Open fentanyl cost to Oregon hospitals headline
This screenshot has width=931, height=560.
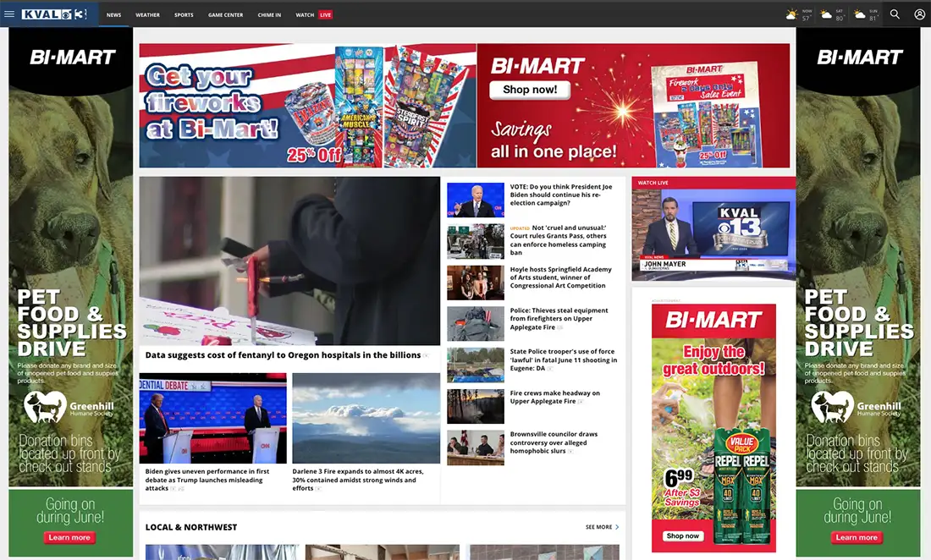[x=283, y=355]
